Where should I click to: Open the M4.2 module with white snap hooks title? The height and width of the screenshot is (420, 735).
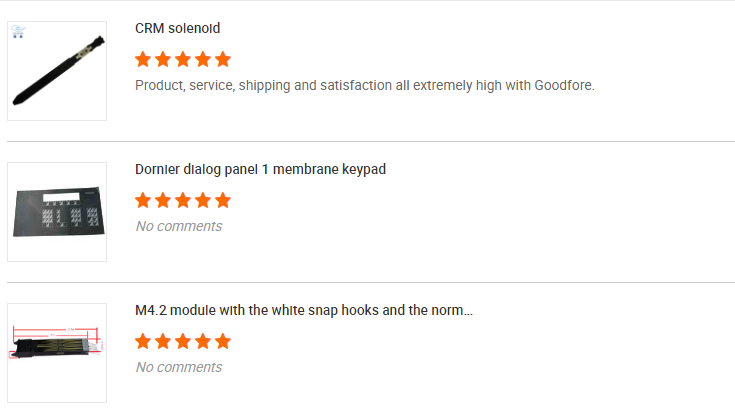pos(303,310)
